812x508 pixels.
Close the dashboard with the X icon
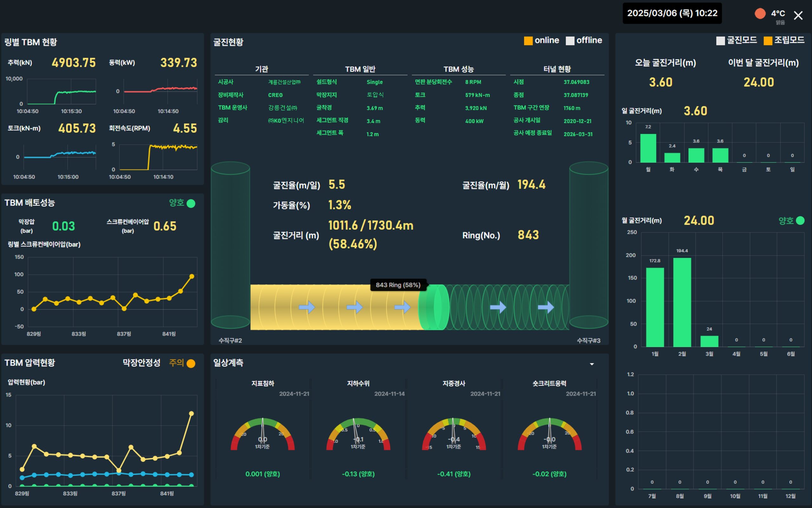[x=798, y=16]
